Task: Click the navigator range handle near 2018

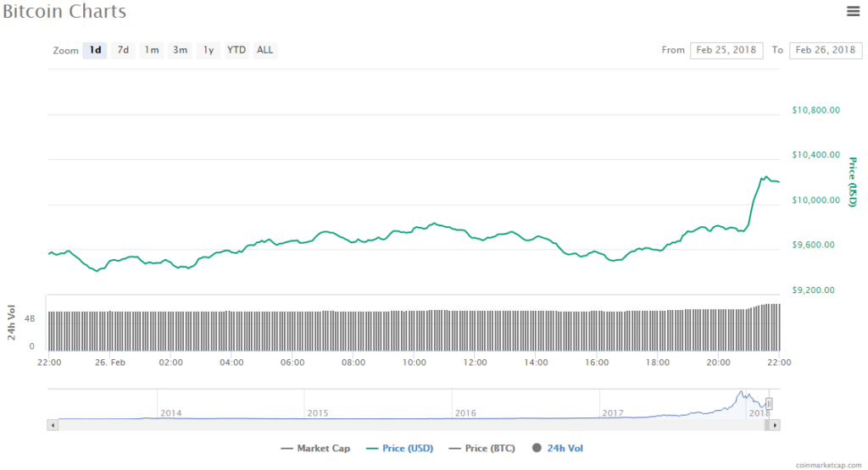Action: (770, 404)
